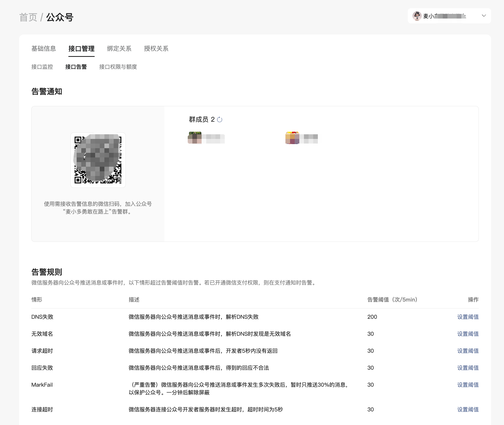Select the 接口告警 sub-tab

click(76, 67)
